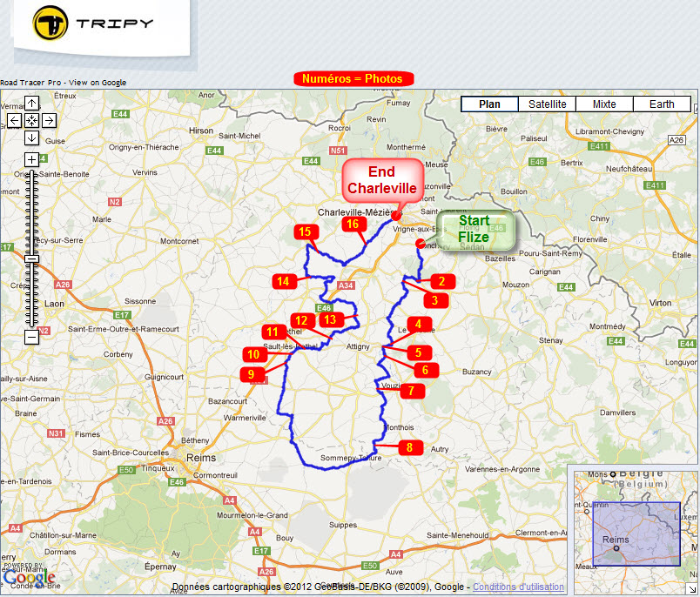Image resolution: width=700 pixels, height=597 pixels.
Task: Click the red start point dot at Flize
Action: [x=421, y=243]
